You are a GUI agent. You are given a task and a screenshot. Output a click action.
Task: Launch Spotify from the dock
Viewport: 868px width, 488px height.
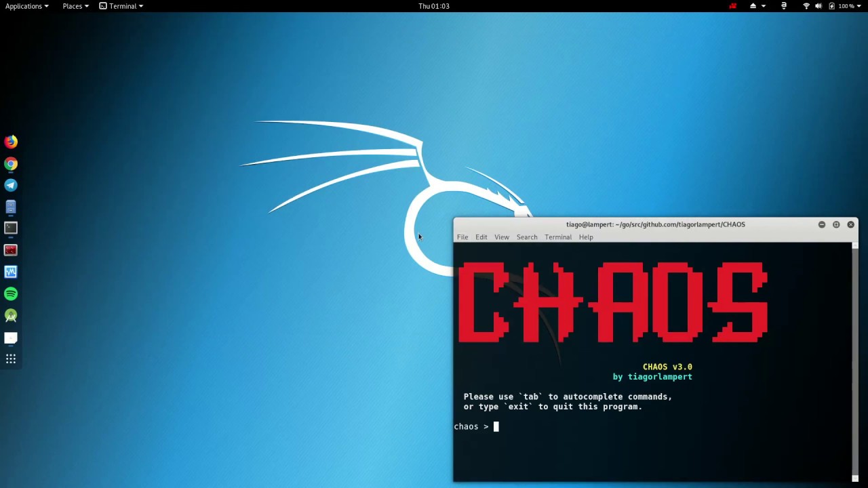point(11,293)
